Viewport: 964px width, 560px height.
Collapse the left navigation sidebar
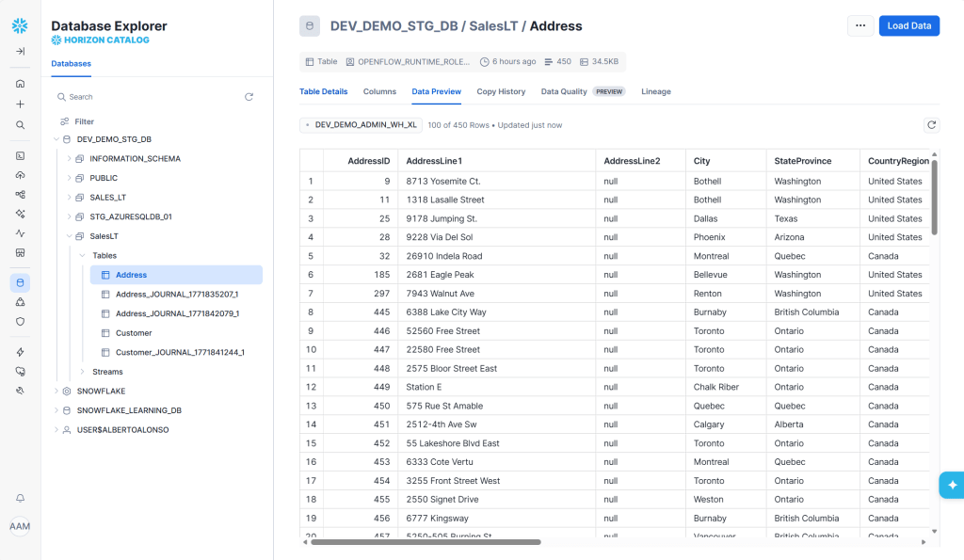click(20, 51)
